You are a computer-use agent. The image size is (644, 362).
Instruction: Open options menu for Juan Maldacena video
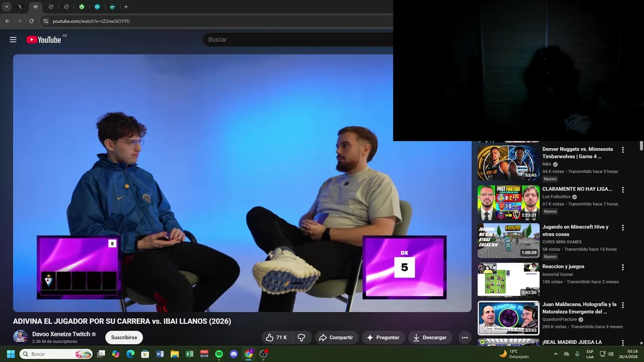point(623,305)
